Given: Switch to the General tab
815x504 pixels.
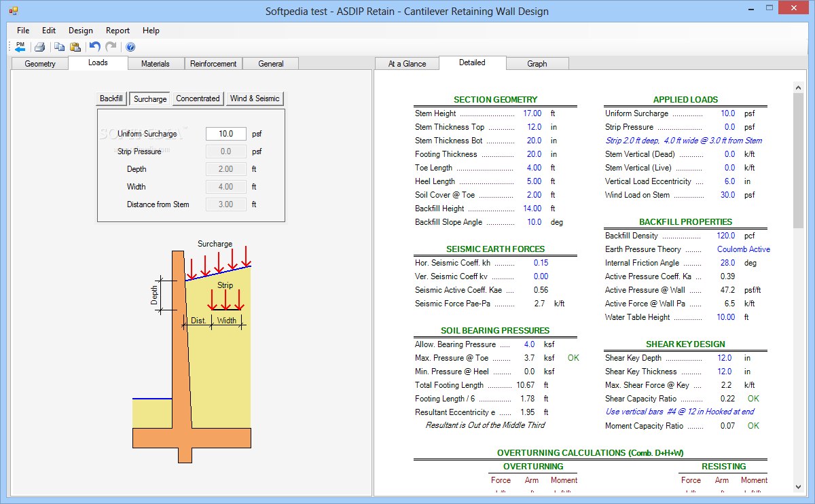Looking at the screenshot, I should coord(271,64).
